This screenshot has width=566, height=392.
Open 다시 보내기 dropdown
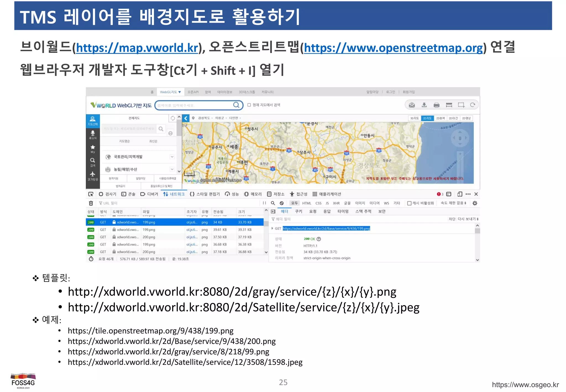click(468, 219)
